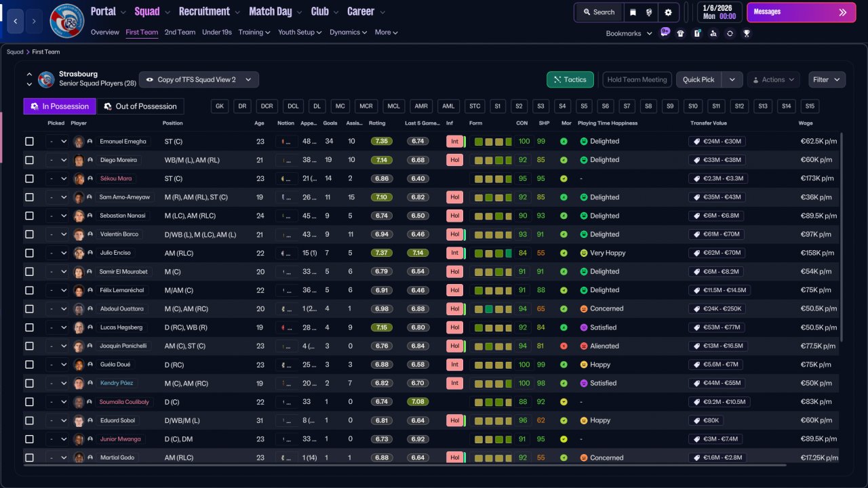The height and width of the screenshot is (488, 868).
Task: Click the Tactics button
Action: click(570, 79)
